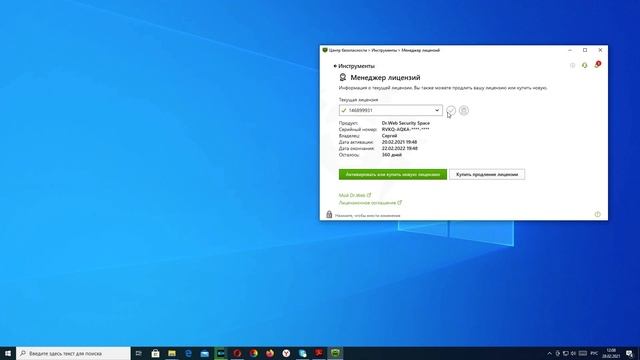Click the delete license trash icon
The image size is (640, 360).
pos(464,110)
